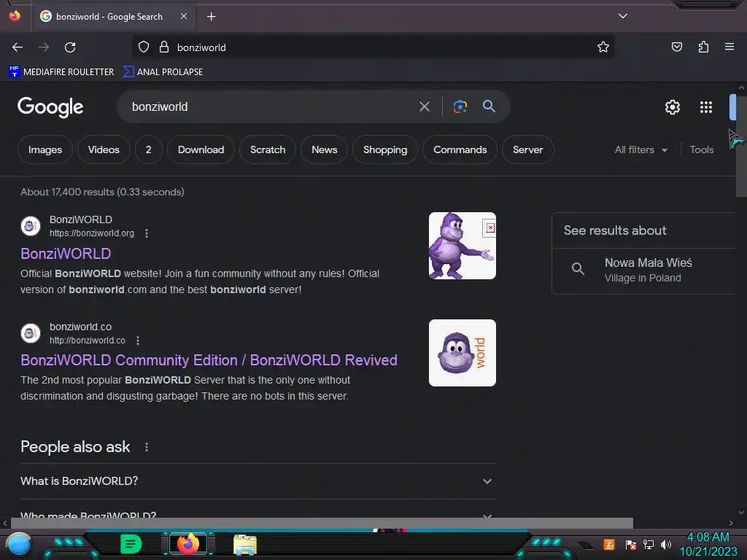The height and width of the screenshot is (560, 747).
Task: Click the bonziworld.co site favicon
Action: [31, 332]
